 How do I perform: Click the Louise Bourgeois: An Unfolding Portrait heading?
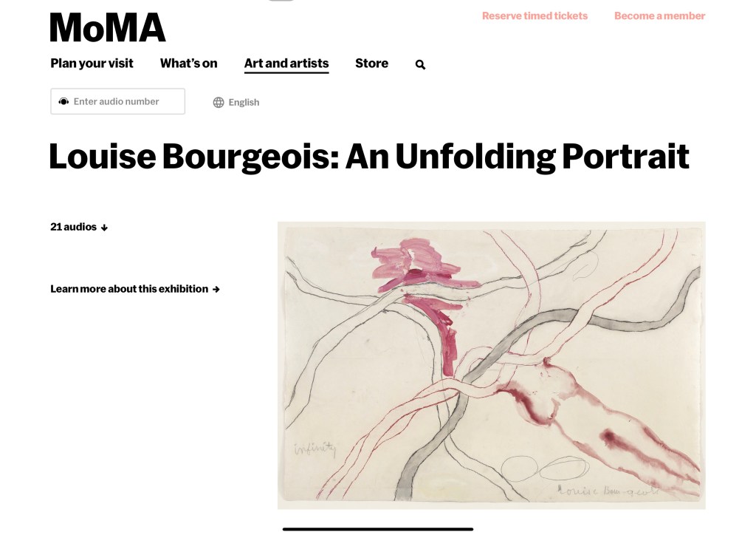click(x=368, y=156)
